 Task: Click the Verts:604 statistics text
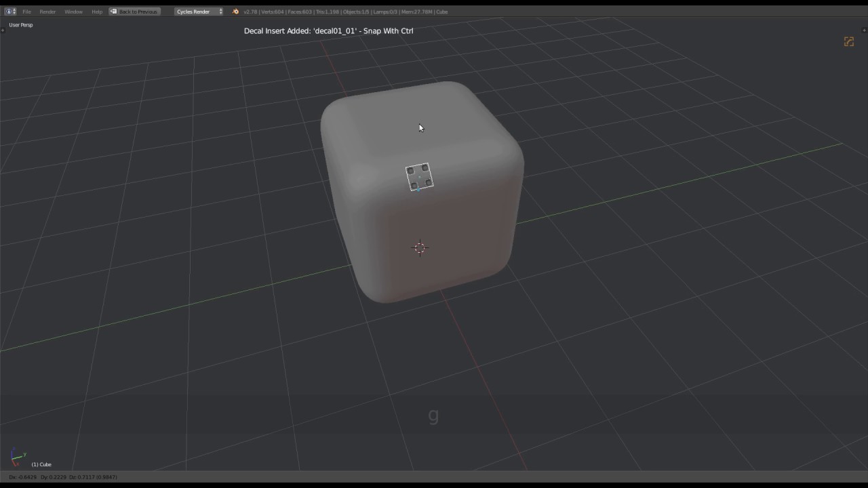(x=272, y=12)
